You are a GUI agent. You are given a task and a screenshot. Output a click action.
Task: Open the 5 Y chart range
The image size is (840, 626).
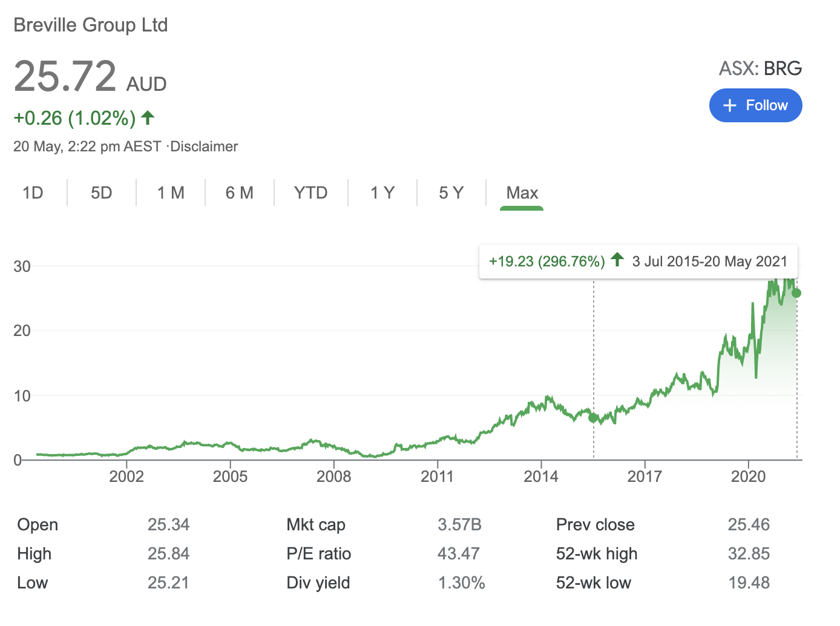451,193
